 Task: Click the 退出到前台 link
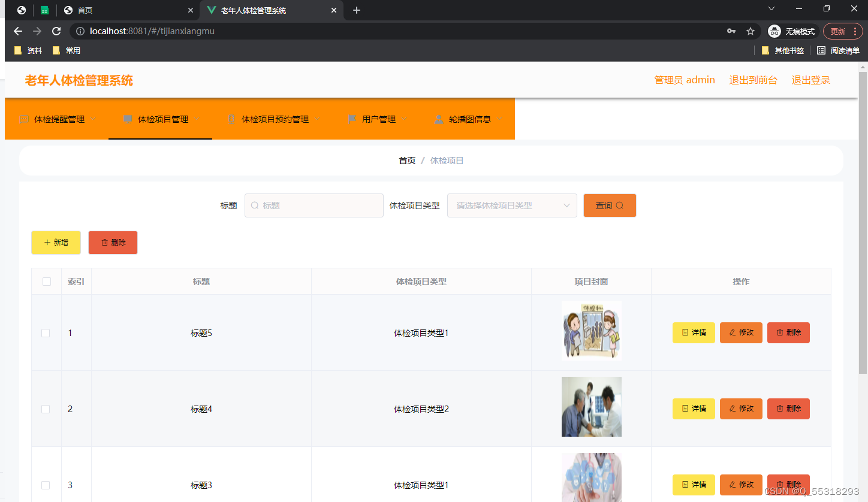click(753, 80)
